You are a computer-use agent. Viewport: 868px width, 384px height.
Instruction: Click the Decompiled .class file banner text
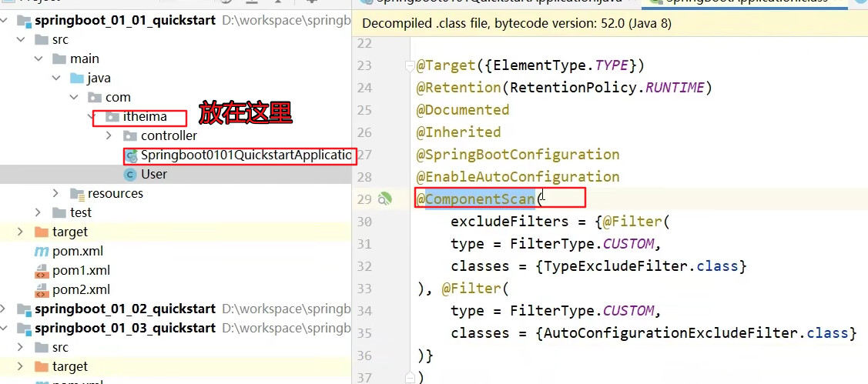click(517, 23)
